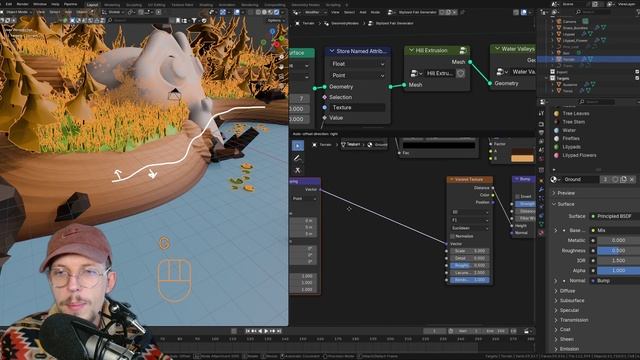Click the Bump node header
Image resolution: width=640 pixels, height=360 pixels.
tap(524, 179)
